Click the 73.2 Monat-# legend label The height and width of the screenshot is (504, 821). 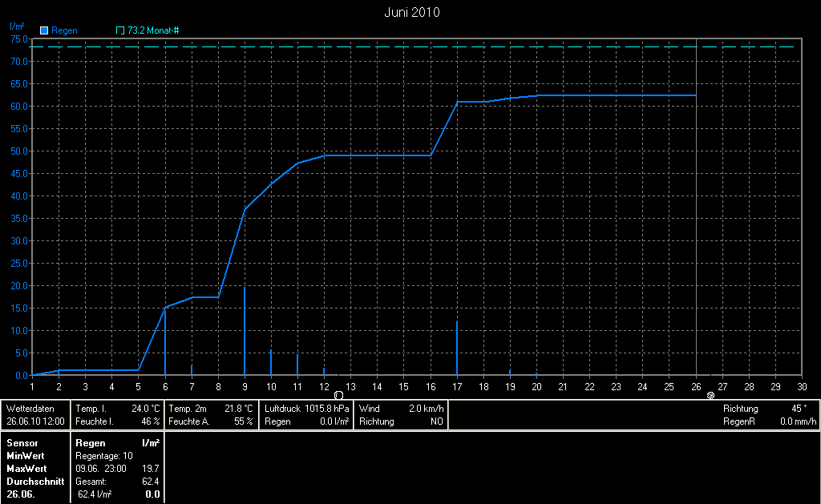(x=153, y=30)
